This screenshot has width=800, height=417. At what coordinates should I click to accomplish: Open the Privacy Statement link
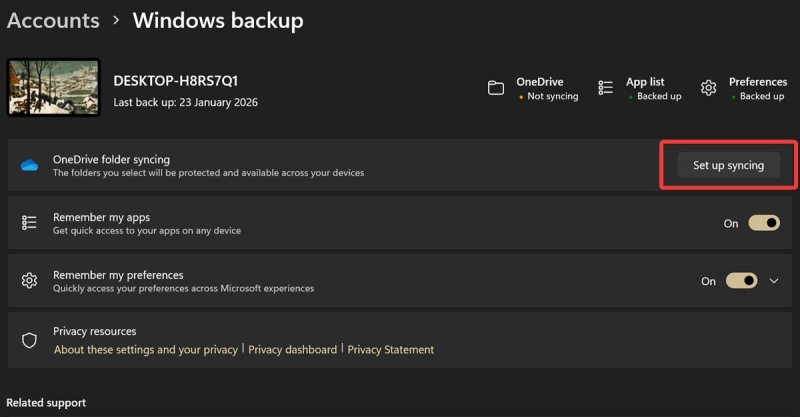(x=391, y=350)
